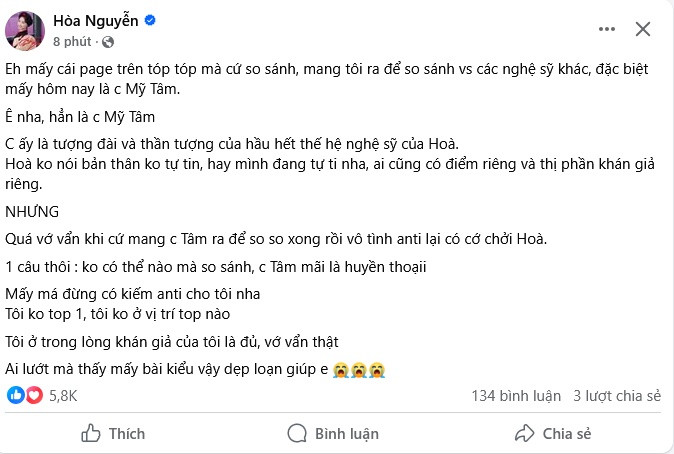Click the speech bubble comment icon
This screenshot has height=454, width=674.
pyautogui.click(x=297, y=433)
